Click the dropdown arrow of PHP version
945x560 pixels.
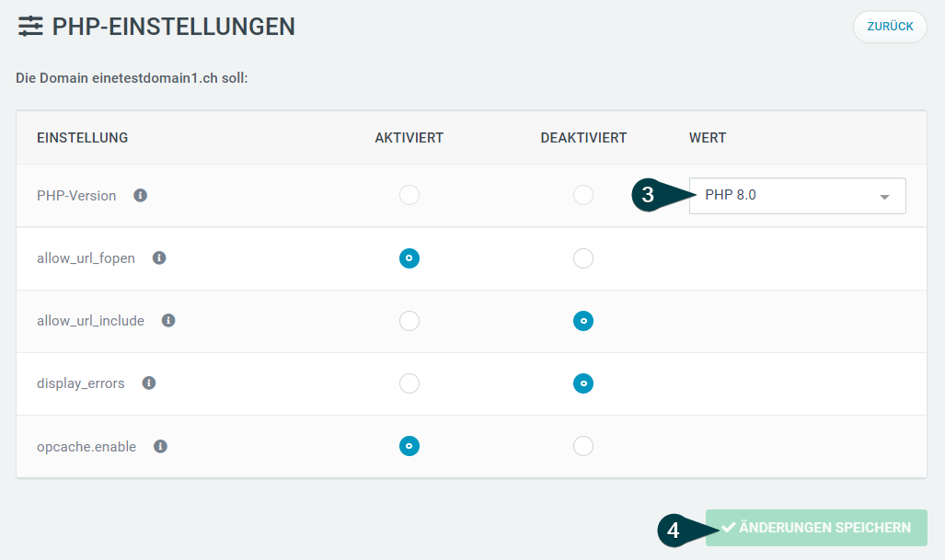884,197
